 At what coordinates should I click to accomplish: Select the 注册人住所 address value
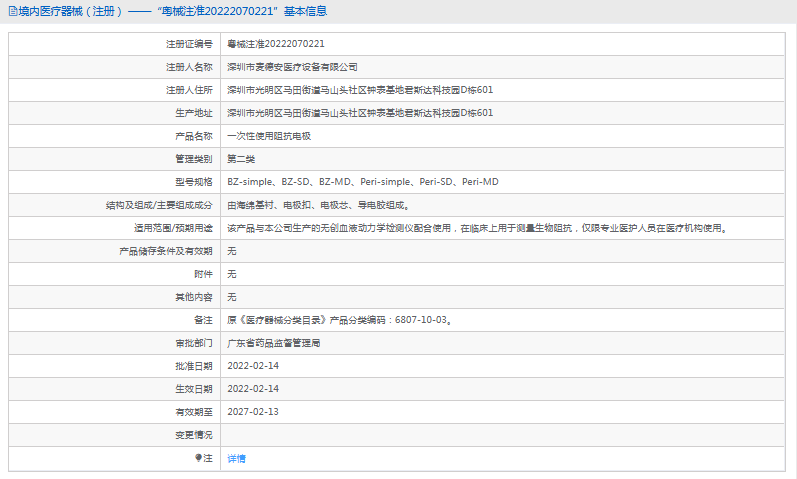point(360,90)
